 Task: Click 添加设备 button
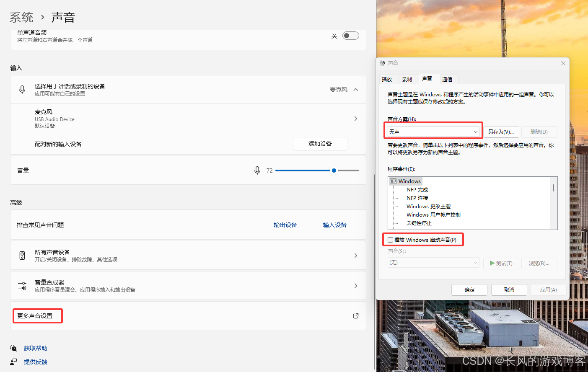point(320,144)
